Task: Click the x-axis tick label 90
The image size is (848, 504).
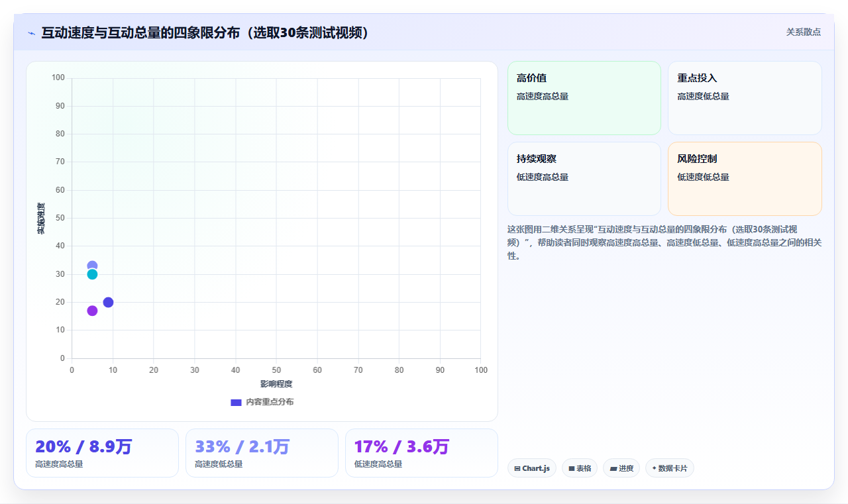Action: [440, 370]
